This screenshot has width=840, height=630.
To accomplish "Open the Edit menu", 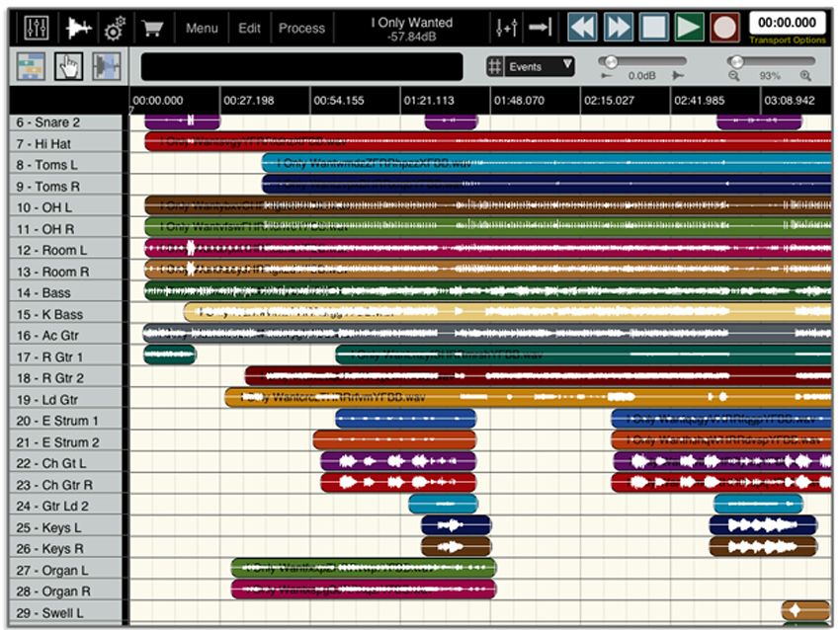I will pos(249,28).
